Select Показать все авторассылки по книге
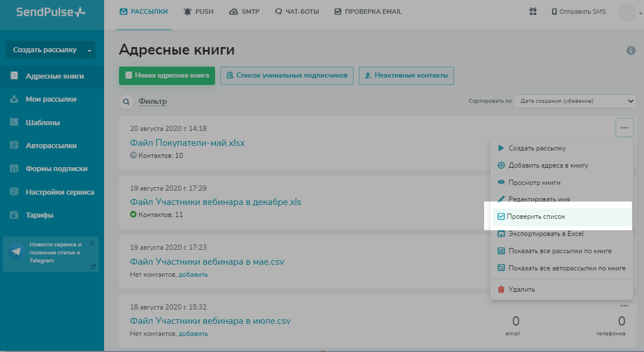Image resolution: width=644 pixels, height=352 pixels. (561, 268)
